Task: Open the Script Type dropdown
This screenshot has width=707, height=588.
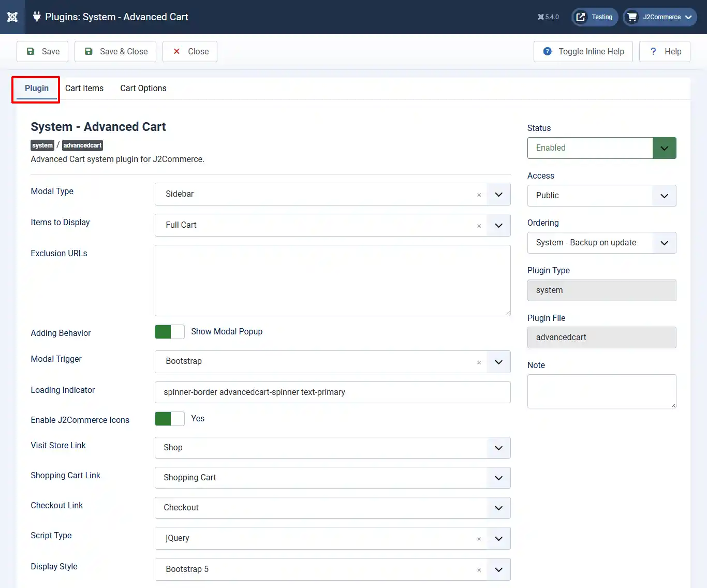Action: pos(498,539)
